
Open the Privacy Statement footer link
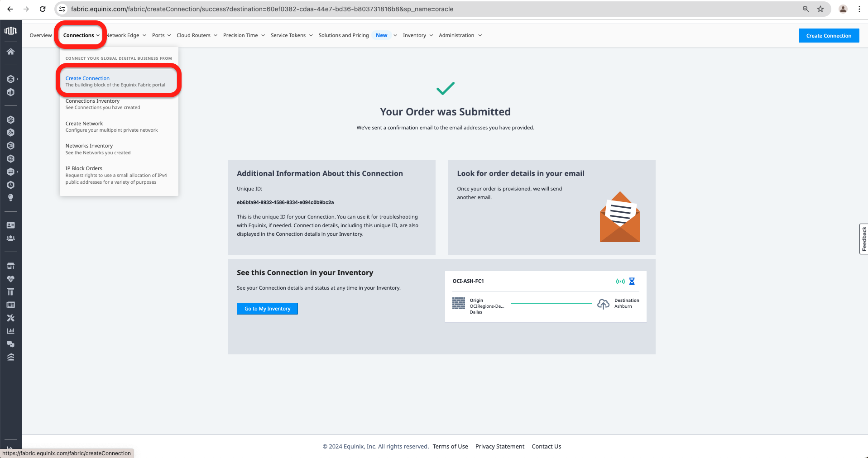[x=499, y=447]
